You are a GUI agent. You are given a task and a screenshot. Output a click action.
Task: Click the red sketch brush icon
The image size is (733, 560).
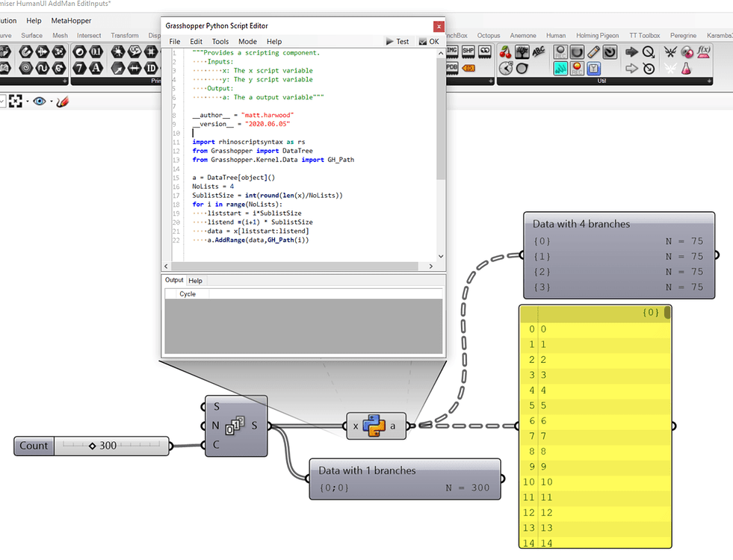coord(64,101)
